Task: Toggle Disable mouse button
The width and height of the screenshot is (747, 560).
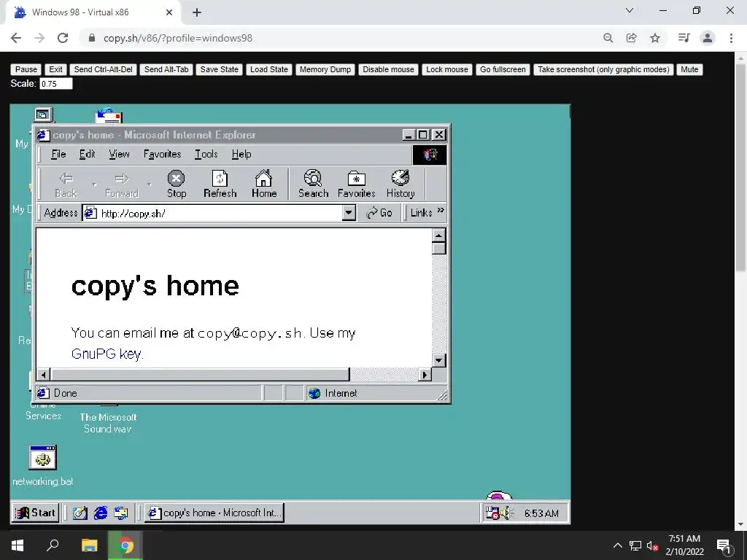Action: [x=388, y=69]
